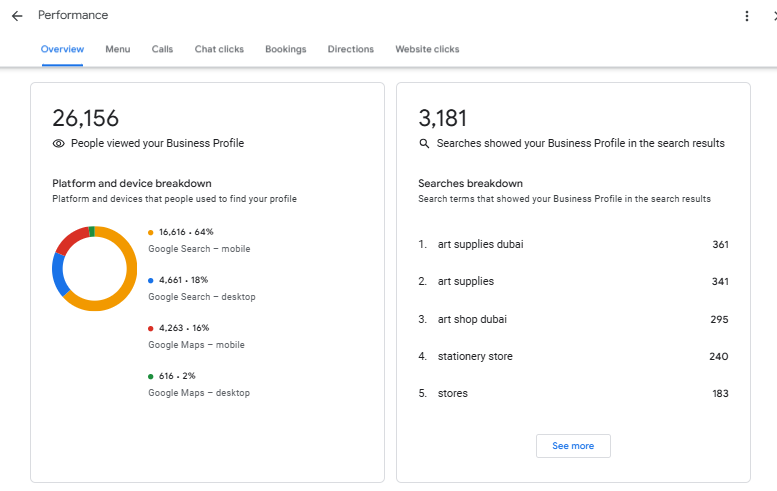Viewport: 777px width, 491px height.
Task: Click the count 240
Action: [719, 356]
